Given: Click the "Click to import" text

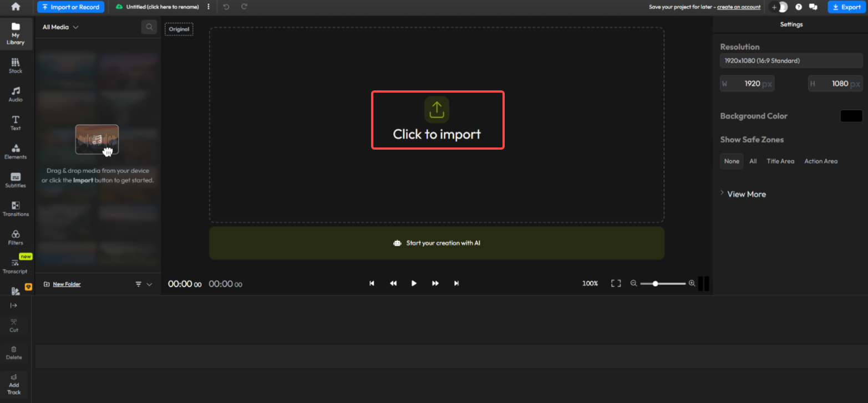Looking at the screenshot, I should tap(437, 134).
